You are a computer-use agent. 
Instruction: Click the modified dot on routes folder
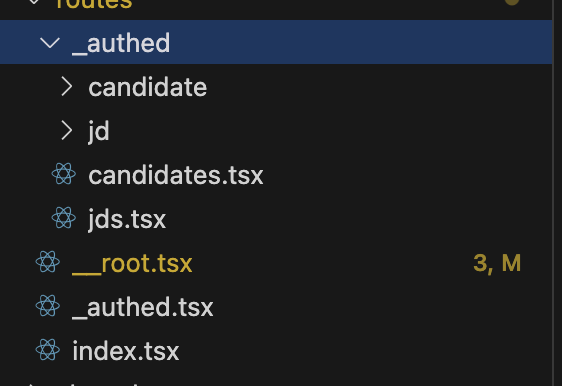pos(512,2)
